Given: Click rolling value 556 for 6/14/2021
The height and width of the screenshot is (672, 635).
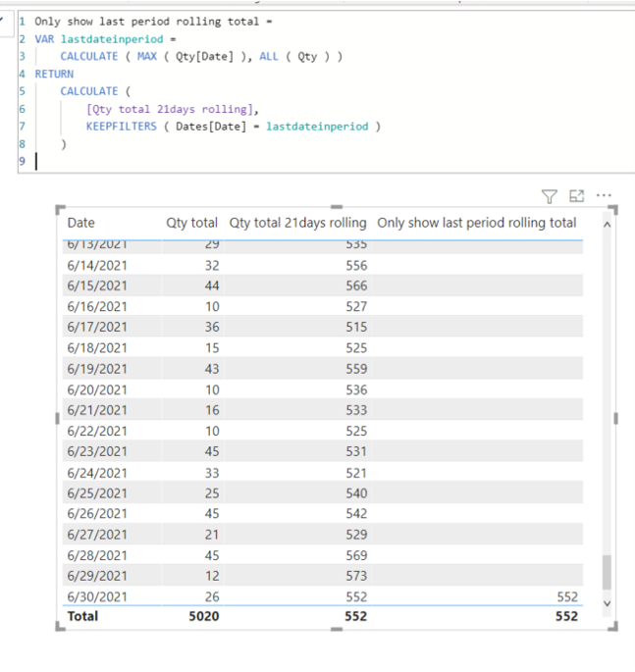Looking at the screenshot, I should 356,266.
